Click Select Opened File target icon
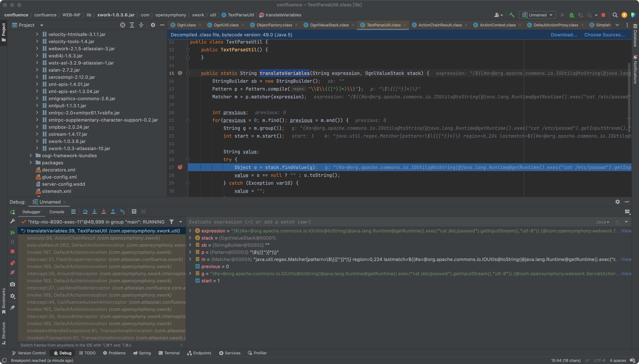The image size is (639, 364). point(122,25)
